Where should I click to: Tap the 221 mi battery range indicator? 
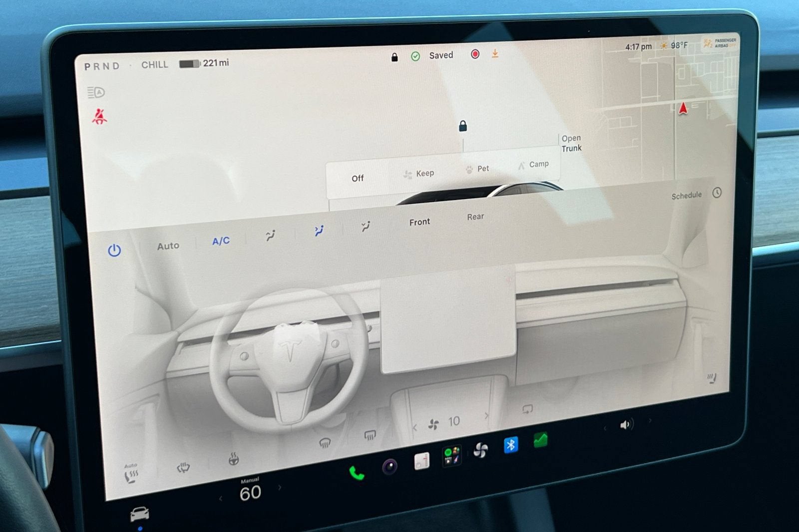point(204,63)
